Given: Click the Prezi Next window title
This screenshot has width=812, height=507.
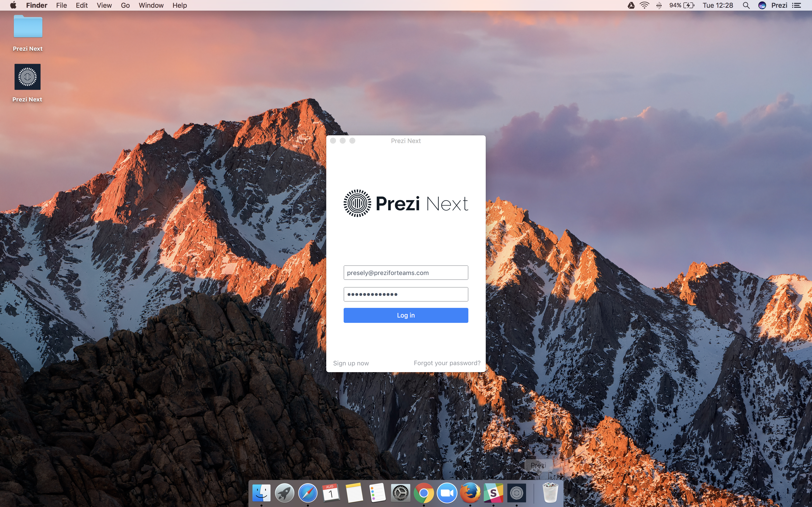Looking at the screenshot, I should [x=406, y=141].
